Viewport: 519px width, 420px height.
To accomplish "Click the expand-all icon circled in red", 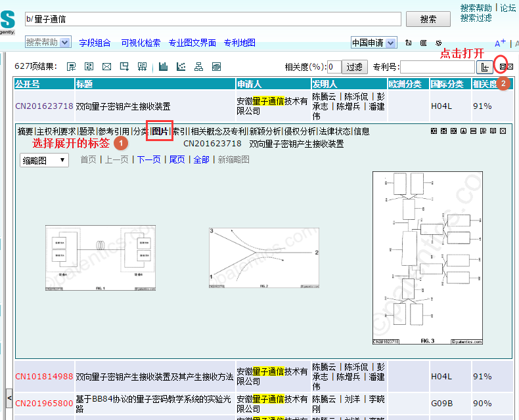I will point(502,67).
